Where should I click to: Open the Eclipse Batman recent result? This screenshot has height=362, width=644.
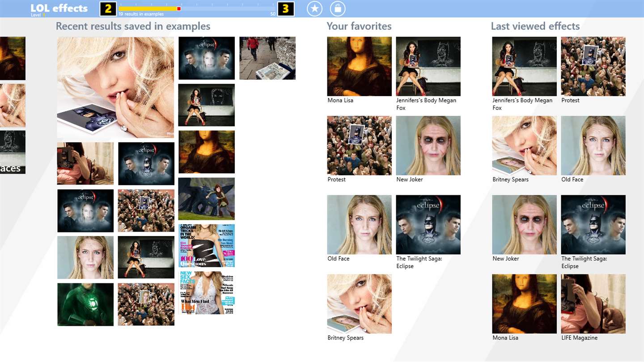point(146,164)
